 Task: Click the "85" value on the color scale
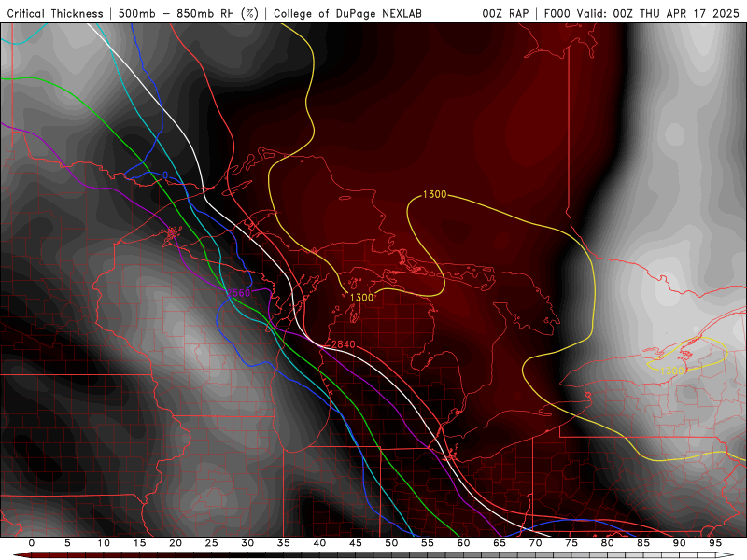click(643, 543)
